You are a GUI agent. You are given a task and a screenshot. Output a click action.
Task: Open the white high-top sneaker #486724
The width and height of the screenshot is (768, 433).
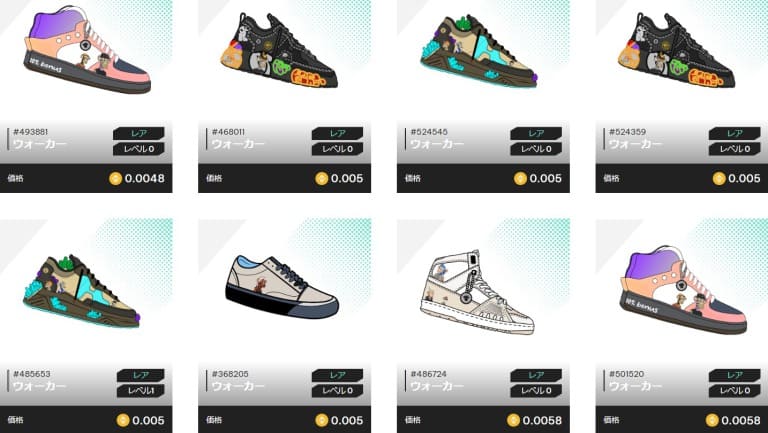pos(477,292)
